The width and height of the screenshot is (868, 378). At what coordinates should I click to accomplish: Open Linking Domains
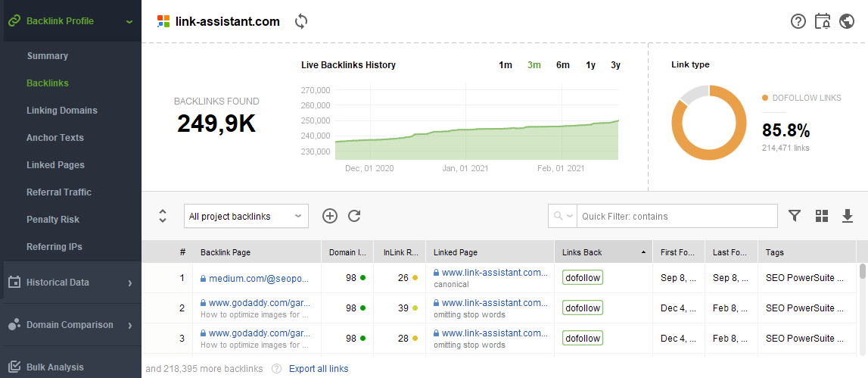[62, 111]
